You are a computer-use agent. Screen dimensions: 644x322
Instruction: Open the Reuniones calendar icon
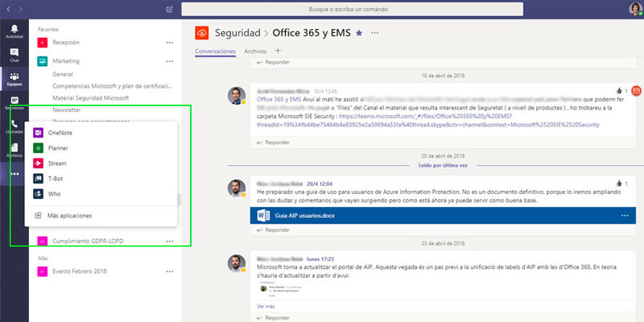14,103
